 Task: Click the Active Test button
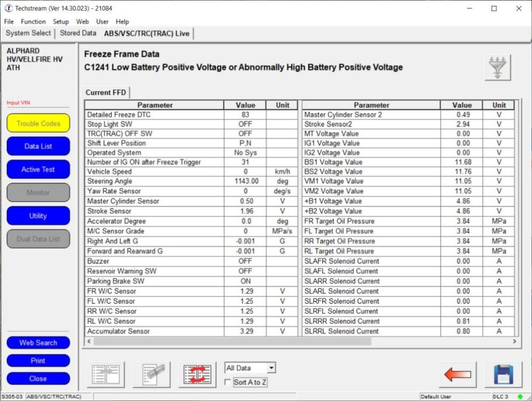coord(38,169)
